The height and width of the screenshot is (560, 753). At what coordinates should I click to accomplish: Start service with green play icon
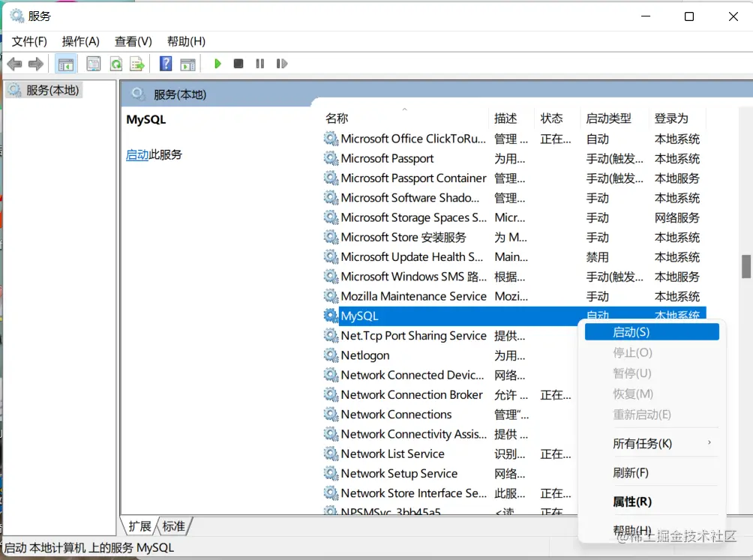(x=217, y=64)
